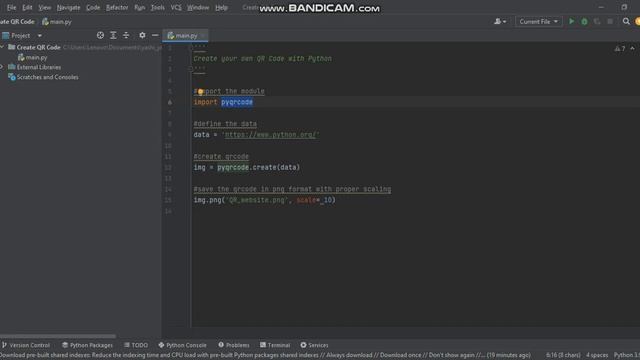Open the Code menu
Screen dimensions: 640x360
point(93,7)
